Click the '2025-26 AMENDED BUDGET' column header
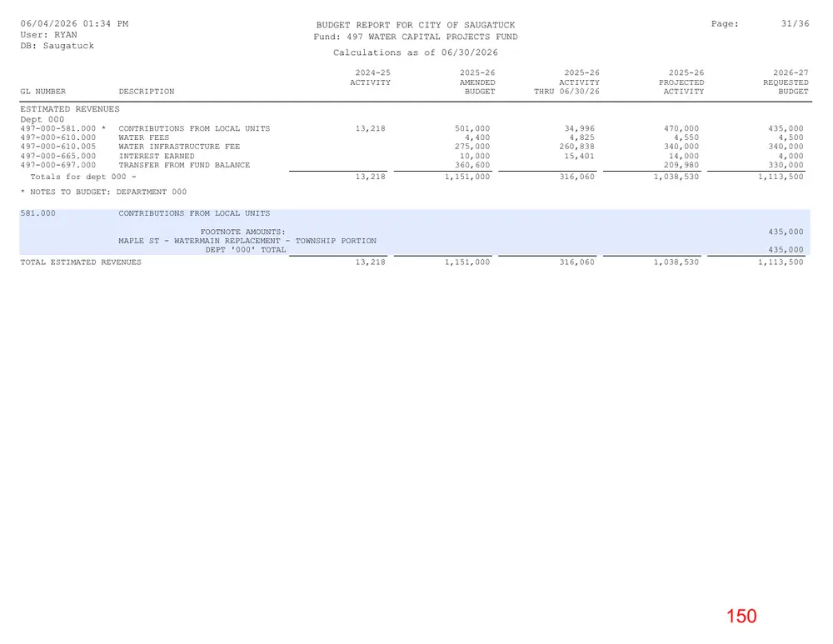Screen dimensions: 833x644 (477, 82)
